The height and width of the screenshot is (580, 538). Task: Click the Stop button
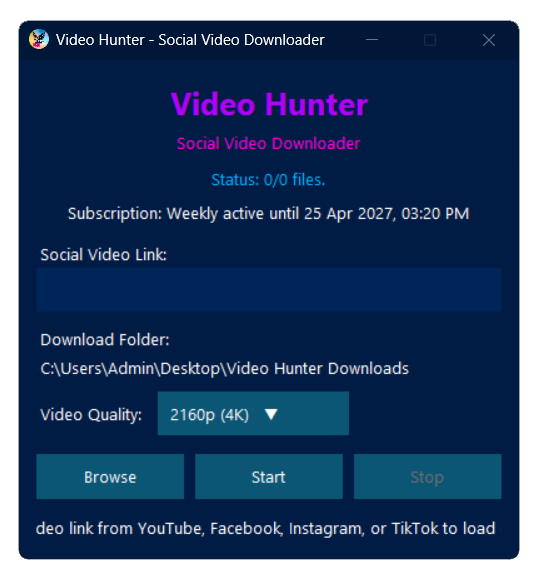click(427, 476)
